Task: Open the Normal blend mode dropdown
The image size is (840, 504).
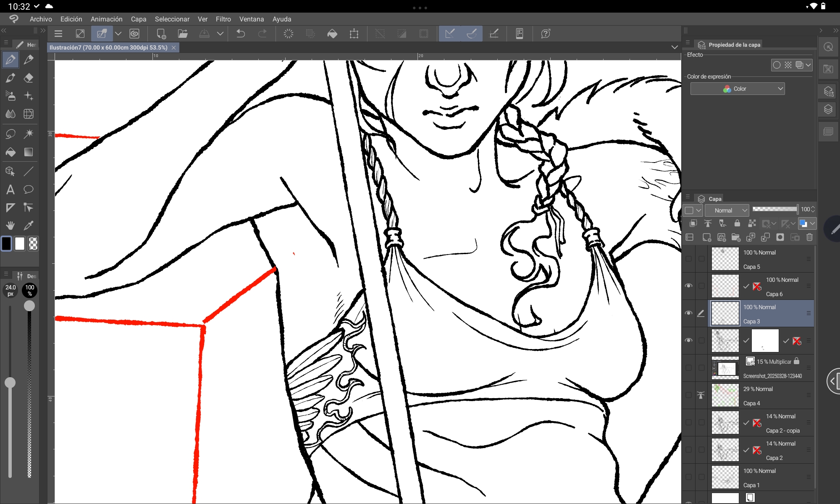Action: coord(727,210)
